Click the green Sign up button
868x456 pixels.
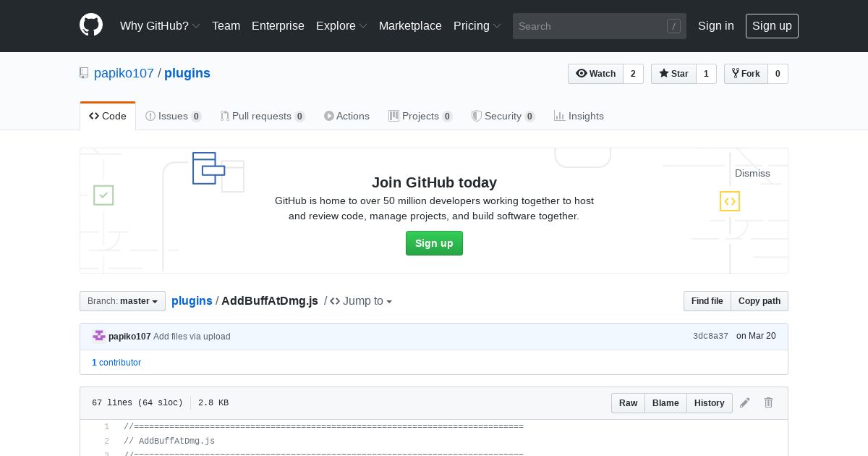[x=434, y=243]
